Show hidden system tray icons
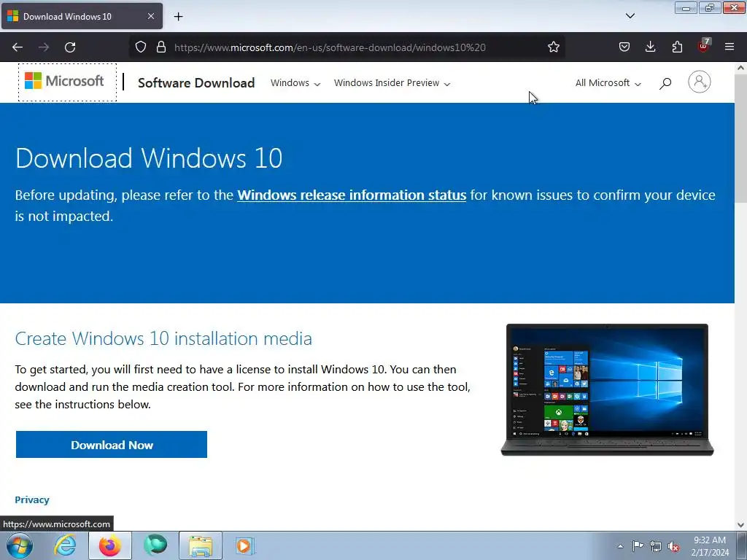This screenshot has width=747, height=560. tap(620, 546)
